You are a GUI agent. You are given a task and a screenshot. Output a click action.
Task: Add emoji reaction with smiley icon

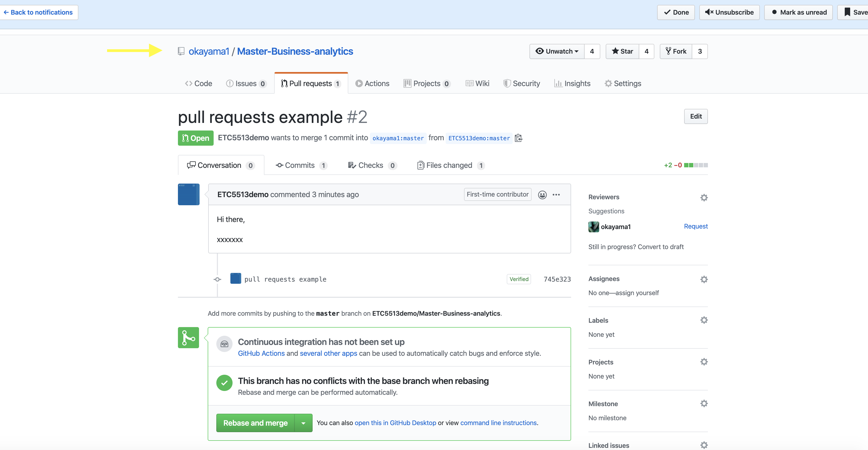pos(542,195)
